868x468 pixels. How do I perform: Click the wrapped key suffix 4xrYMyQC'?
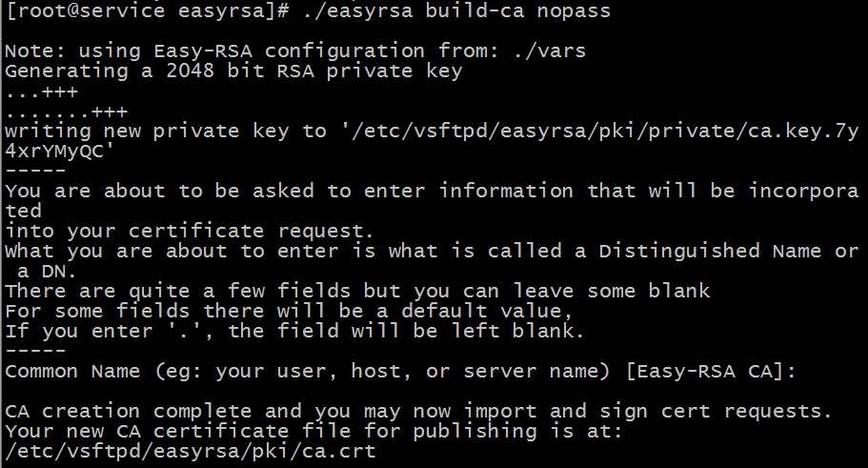coord(60,151)
